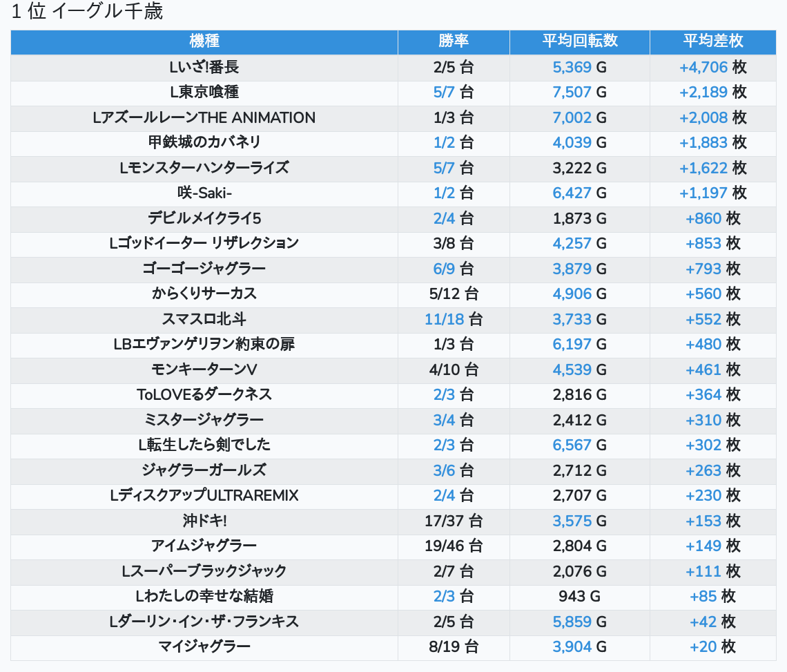The height and width of the screenshot is (672, 787).
Task: Select the Lモンスターハンターライズ machine name
Action: [204, 168]
